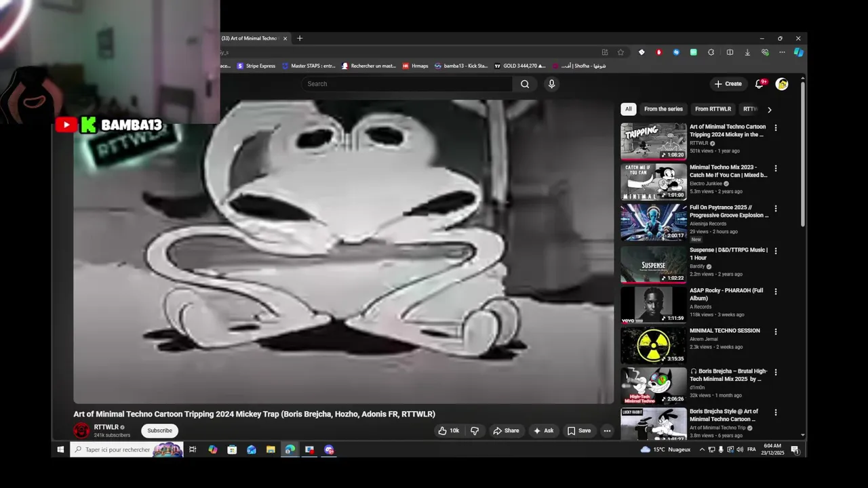This screenshot has height=488, width=868.
Task: Open A$AP Rocky PHARAOH video title
Action: click(x=726, y=294)
